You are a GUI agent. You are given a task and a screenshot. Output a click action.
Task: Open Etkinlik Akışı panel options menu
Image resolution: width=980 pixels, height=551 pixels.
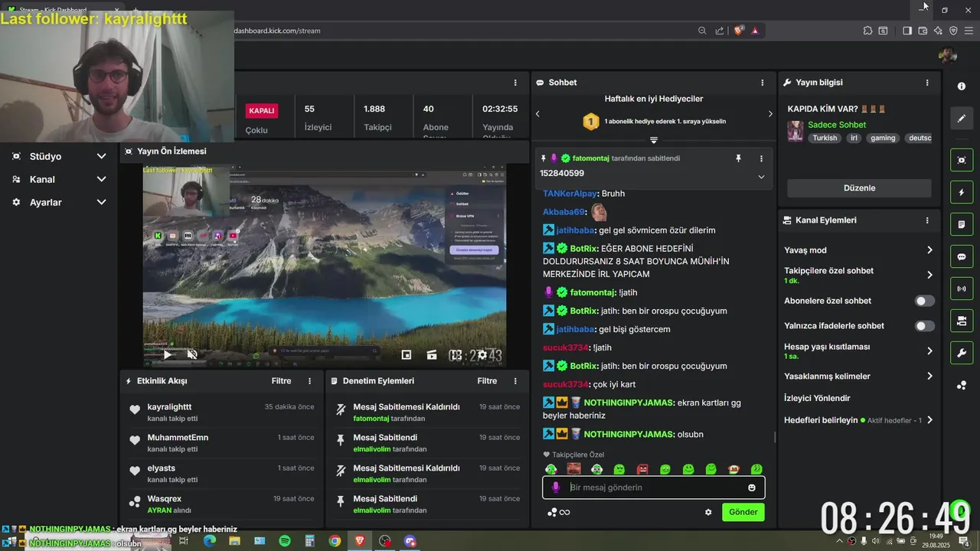pos(310,381)
